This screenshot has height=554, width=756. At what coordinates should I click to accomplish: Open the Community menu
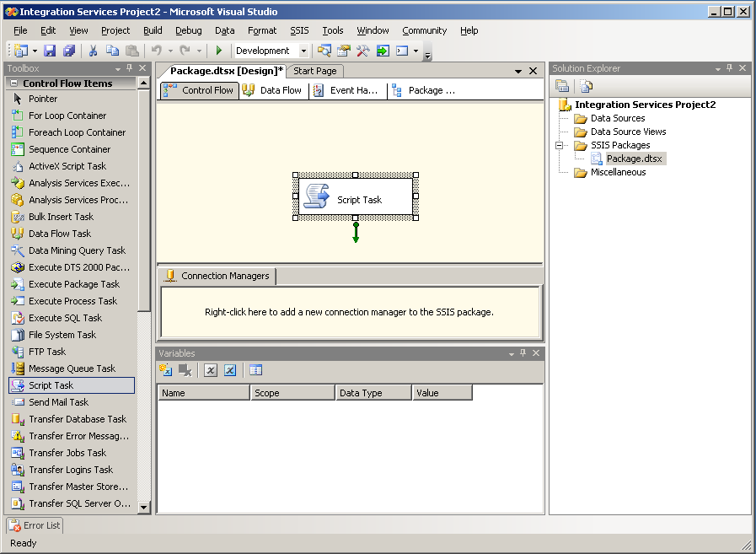424,30
